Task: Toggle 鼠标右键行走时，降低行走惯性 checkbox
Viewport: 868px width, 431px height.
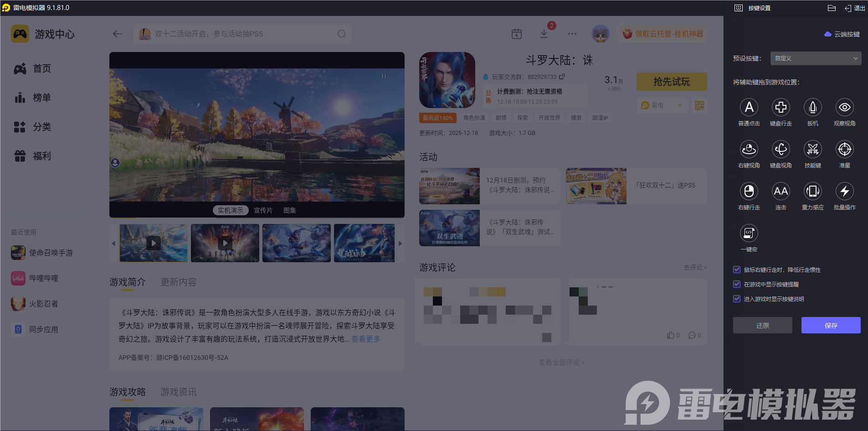Action: point(737,270)
